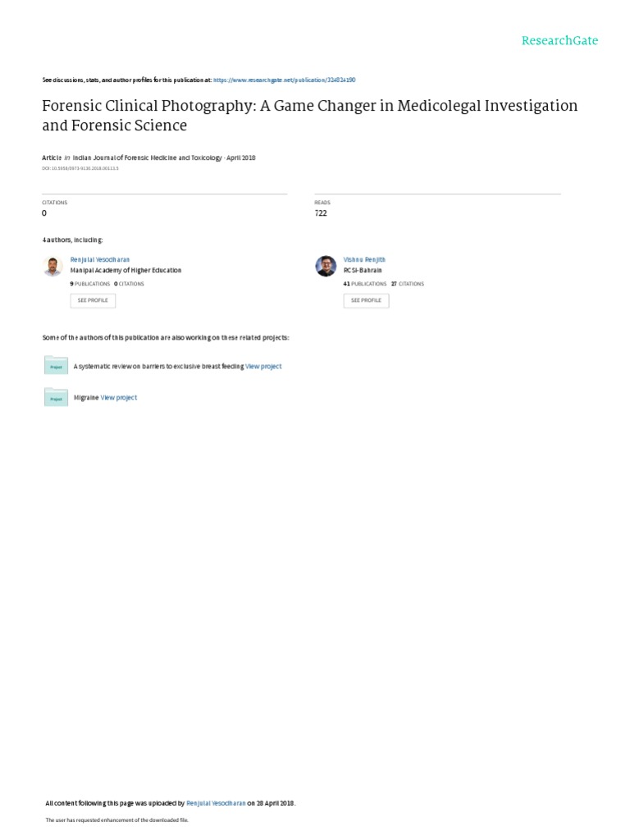Click 41 Publications under Vishnu Renjith
The width and height of the screenshot is (630, 840).
pos(365,284)
